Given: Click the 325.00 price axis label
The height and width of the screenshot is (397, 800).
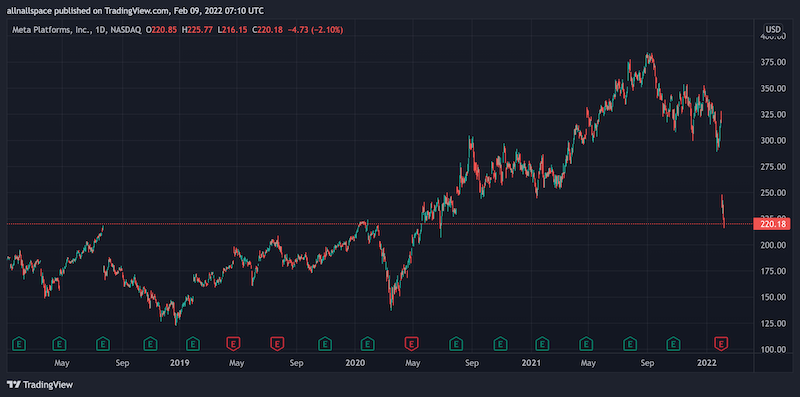Looking at the screenshot, I should point(772,114).
